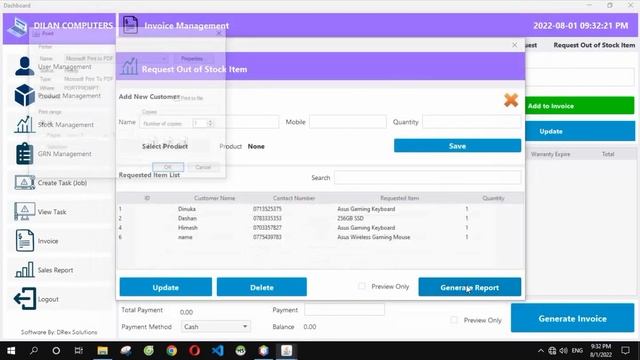Click the orange X clear icon
The height and width of the screenshot is (360, 640).
tap(511, 100)
